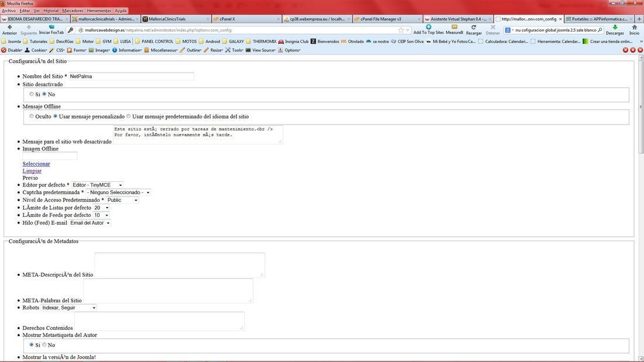
Task: Open the Joomla bookmarks folder
Action: (11, 42)
